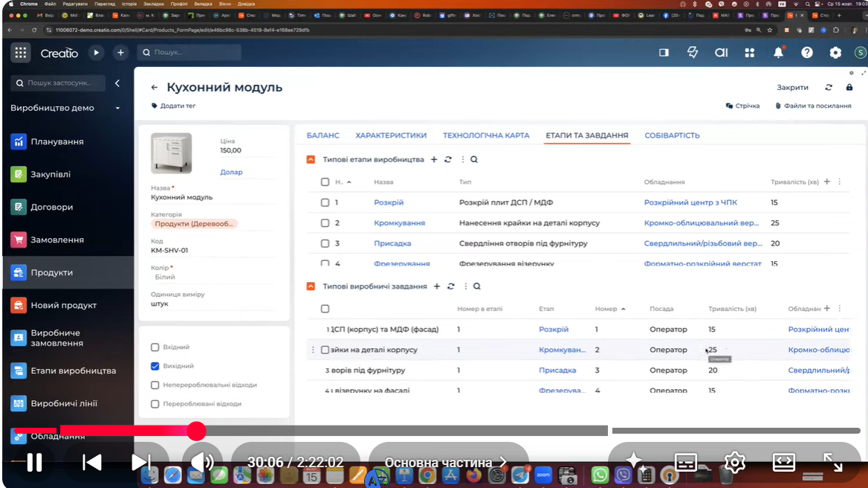
Task: Click the red video progress bar
Action: [111, 430]
